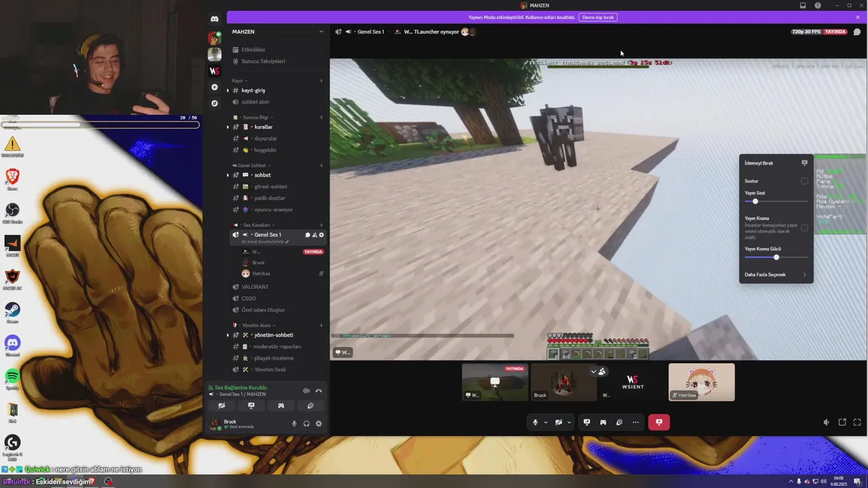Image resolution: width=868 pixels, height=488 pixels.
Task: Open Brave browser desktop shortcut
Action: coord(12,179)
